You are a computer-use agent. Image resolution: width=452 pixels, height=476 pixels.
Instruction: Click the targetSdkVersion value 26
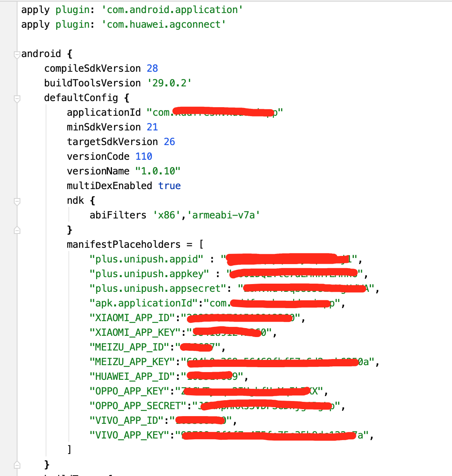169,142
